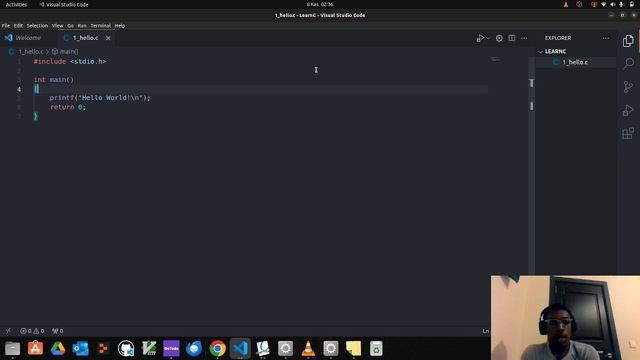Open the yellow sticky notes app

click(353, 349)
